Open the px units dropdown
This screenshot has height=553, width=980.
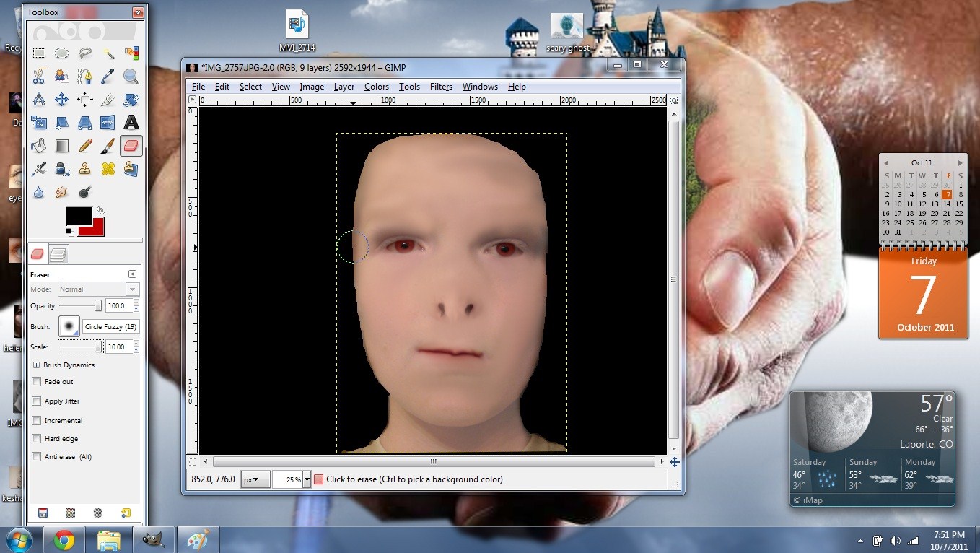point(255,479)
